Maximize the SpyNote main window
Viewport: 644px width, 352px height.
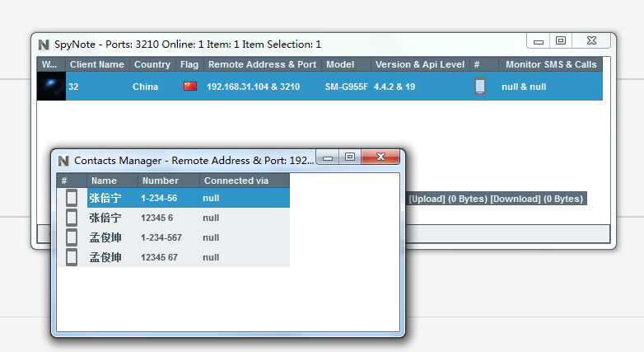(x=561, y=41)
